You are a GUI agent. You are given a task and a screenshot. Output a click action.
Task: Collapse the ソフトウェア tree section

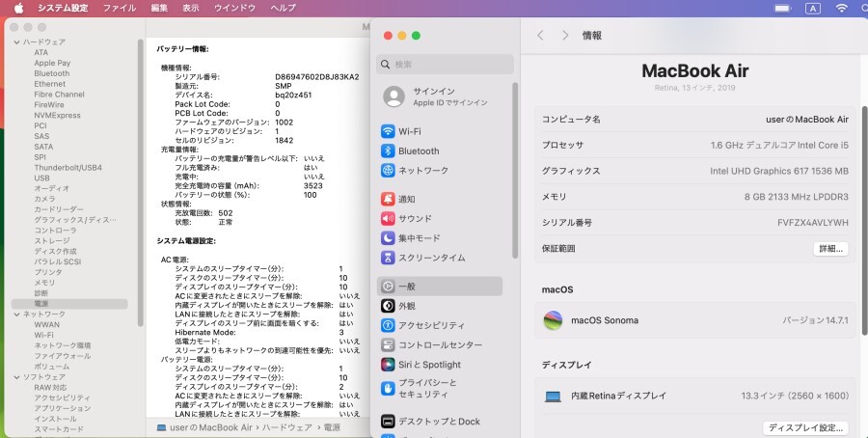pyautogui.click(x=16, y=377)
